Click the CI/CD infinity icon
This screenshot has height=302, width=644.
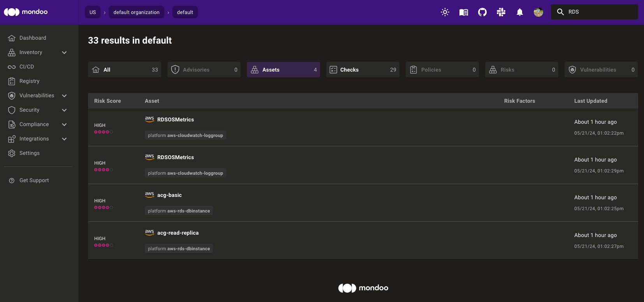12,67
